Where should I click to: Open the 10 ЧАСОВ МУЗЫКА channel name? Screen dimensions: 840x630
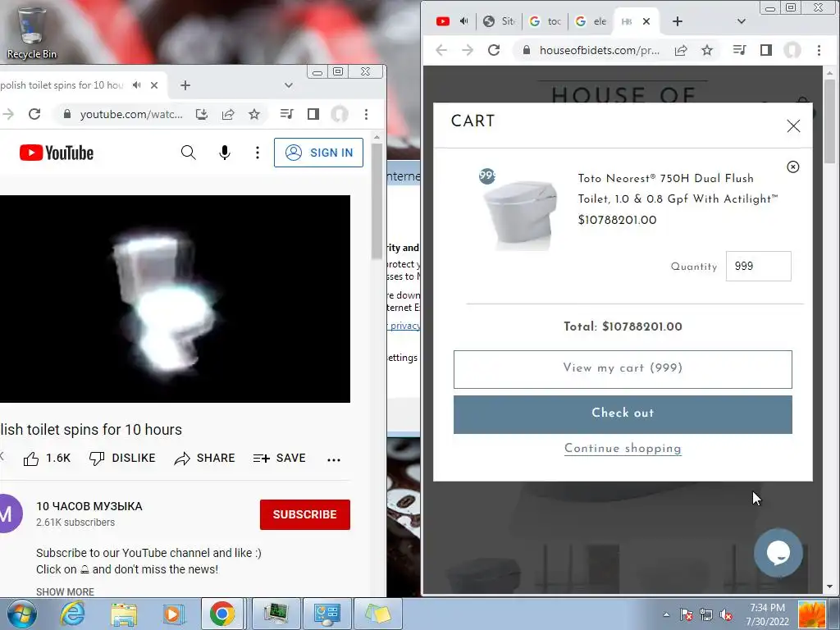tap(89, 506)
